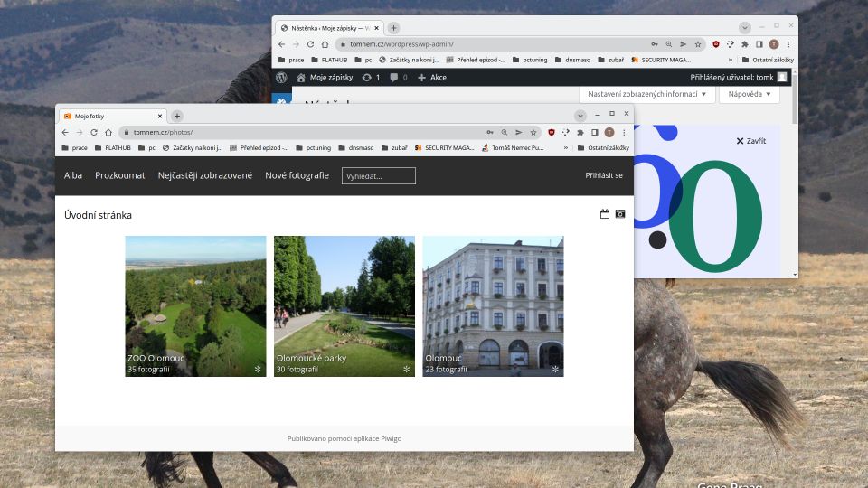Open the Olomouc building album thumbnail

[494, 306]
